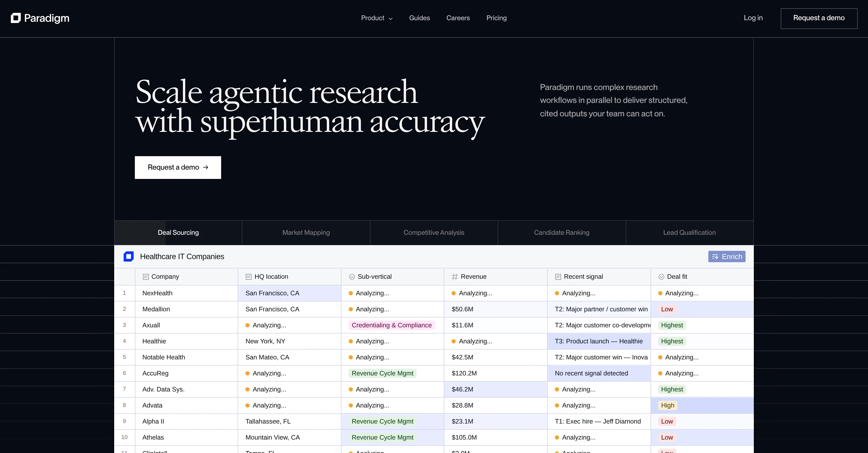Click the Sub-vertical column select icon

pyautogui.click(x=352, y=277)
